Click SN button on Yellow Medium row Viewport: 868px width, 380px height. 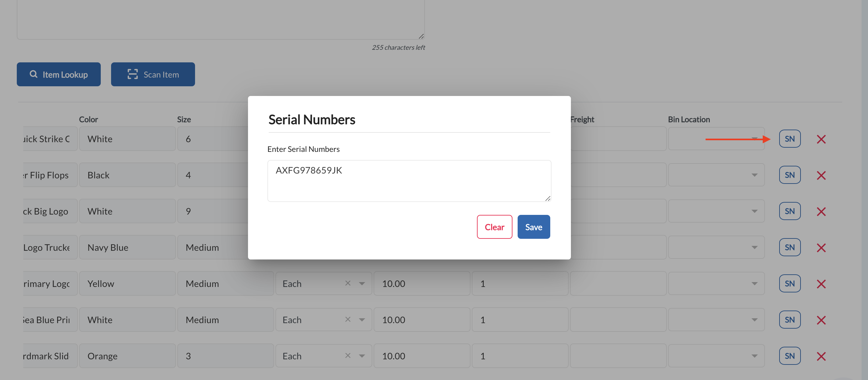(790, 283)
